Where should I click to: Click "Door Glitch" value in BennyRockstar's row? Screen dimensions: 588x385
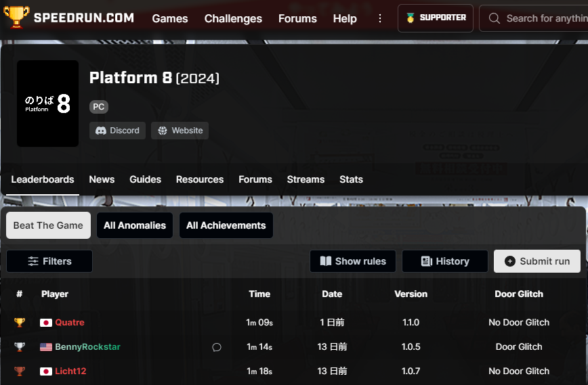click(x=519, y=347)
